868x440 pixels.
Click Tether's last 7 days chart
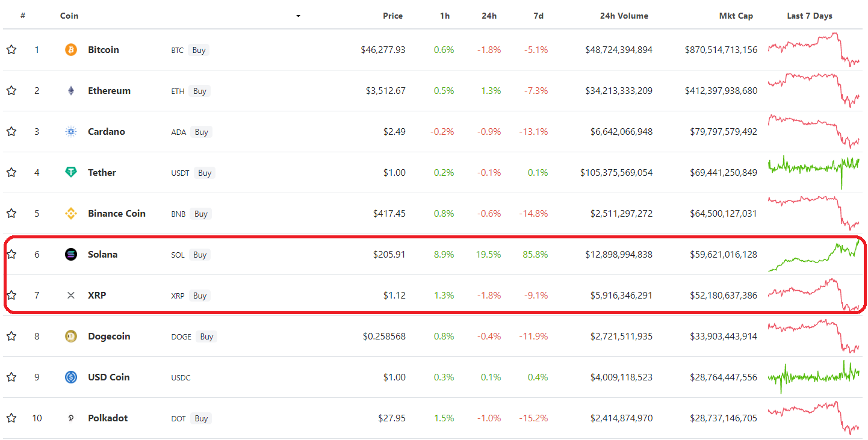click(814, 172)
